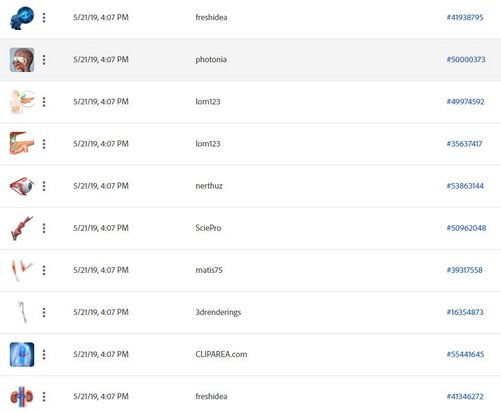Open the kidneys thumbnail by freshidea

tap(22, 397)
